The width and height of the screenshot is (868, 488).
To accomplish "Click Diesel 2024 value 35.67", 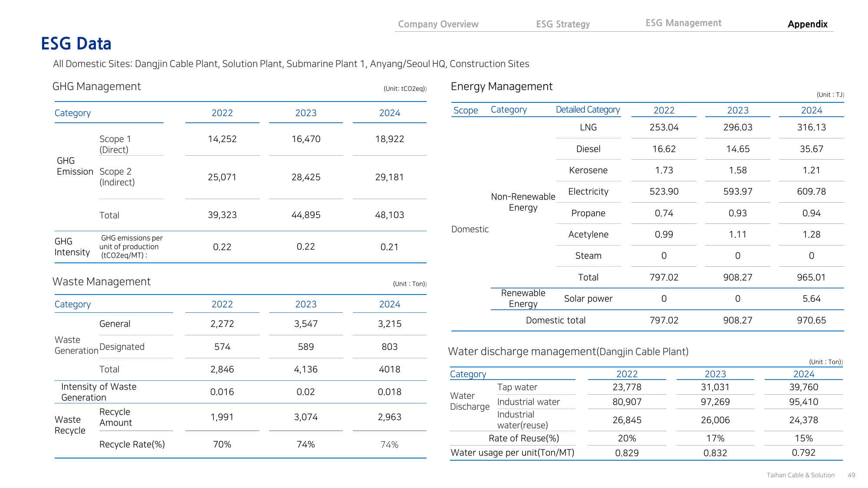I will point(812,149).
